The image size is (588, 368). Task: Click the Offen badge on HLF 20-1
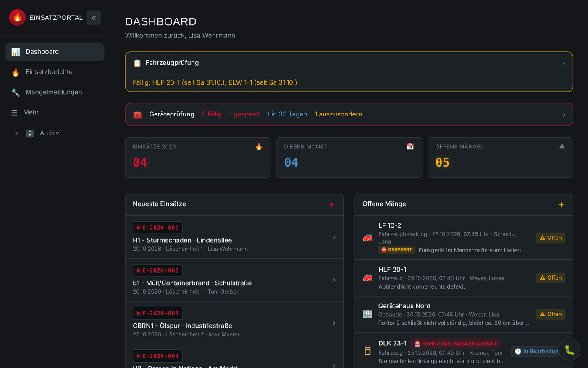551,278
